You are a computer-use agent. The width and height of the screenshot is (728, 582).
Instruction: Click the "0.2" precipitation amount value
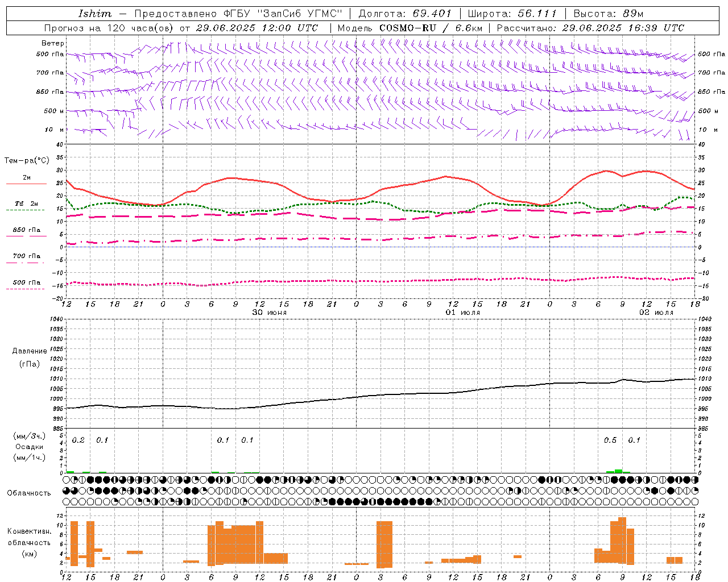tap(78, 440)
